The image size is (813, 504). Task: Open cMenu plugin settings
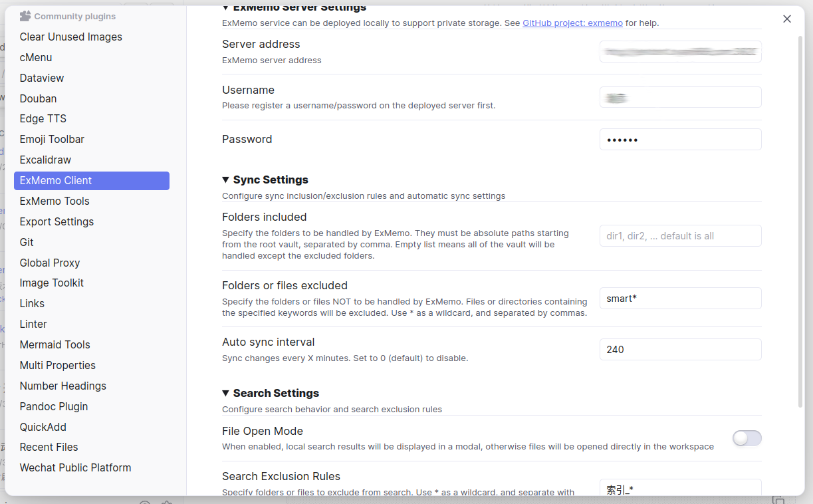tap(92, 57)
